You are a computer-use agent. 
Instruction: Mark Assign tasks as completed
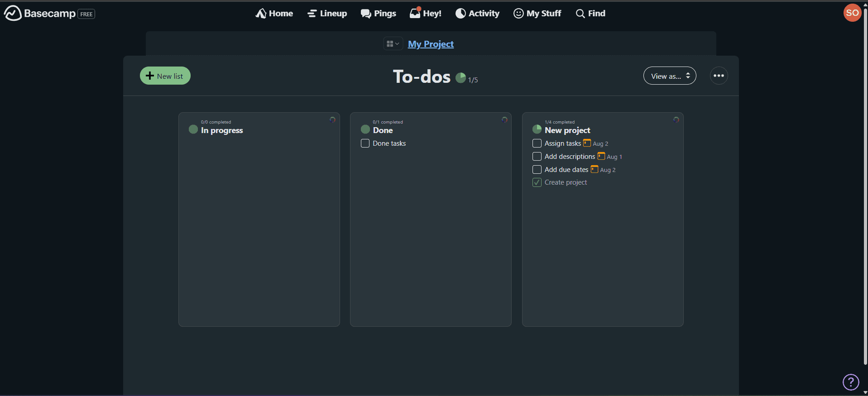(537, 143)
